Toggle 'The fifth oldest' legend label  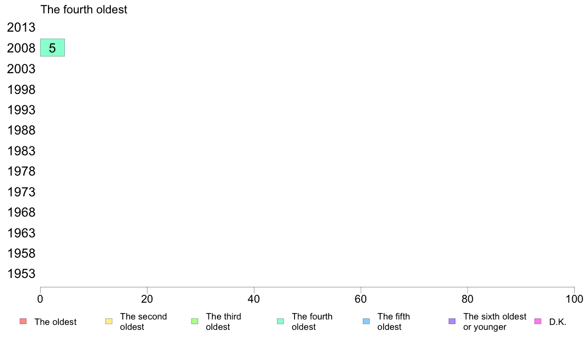[x=393, y=321]
